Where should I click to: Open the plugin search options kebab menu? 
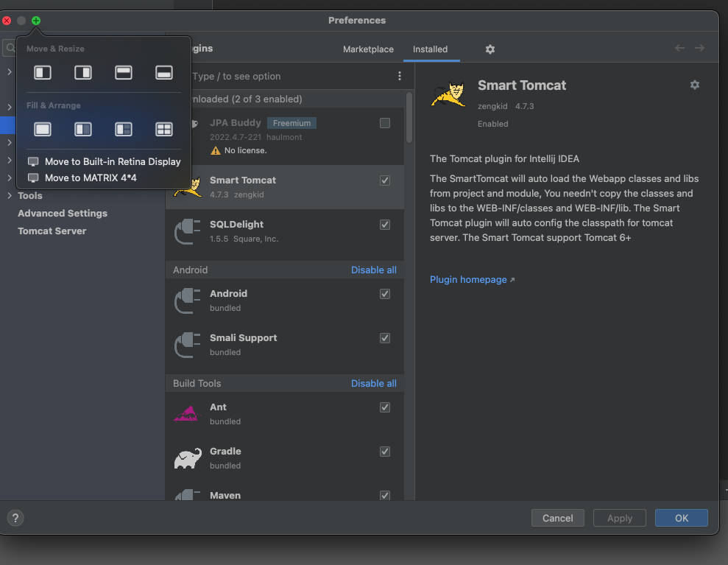coord(399,76)
